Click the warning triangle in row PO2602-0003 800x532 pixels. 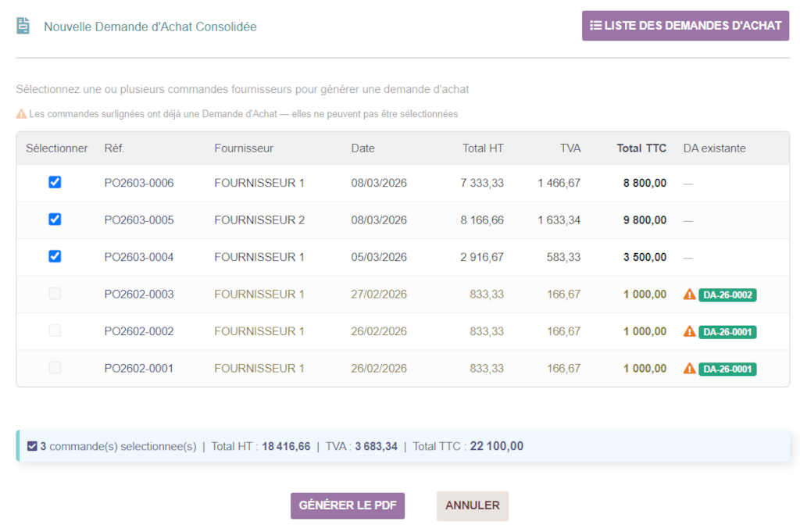click(x=689, y=295)
